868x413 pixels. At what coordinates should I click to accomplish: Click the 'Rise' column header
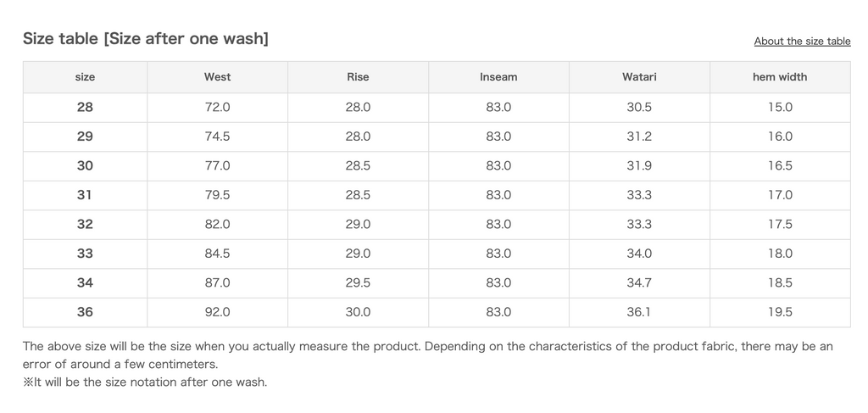tap(358, 77)
